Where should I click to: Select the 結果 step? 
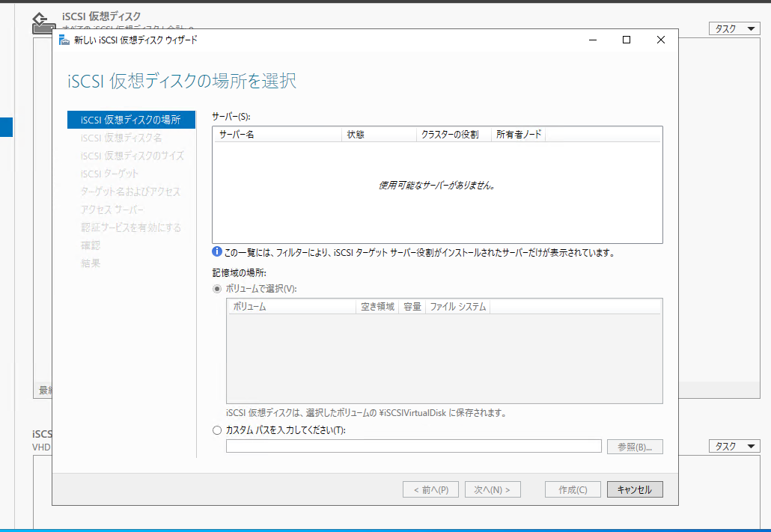[91, 263]
